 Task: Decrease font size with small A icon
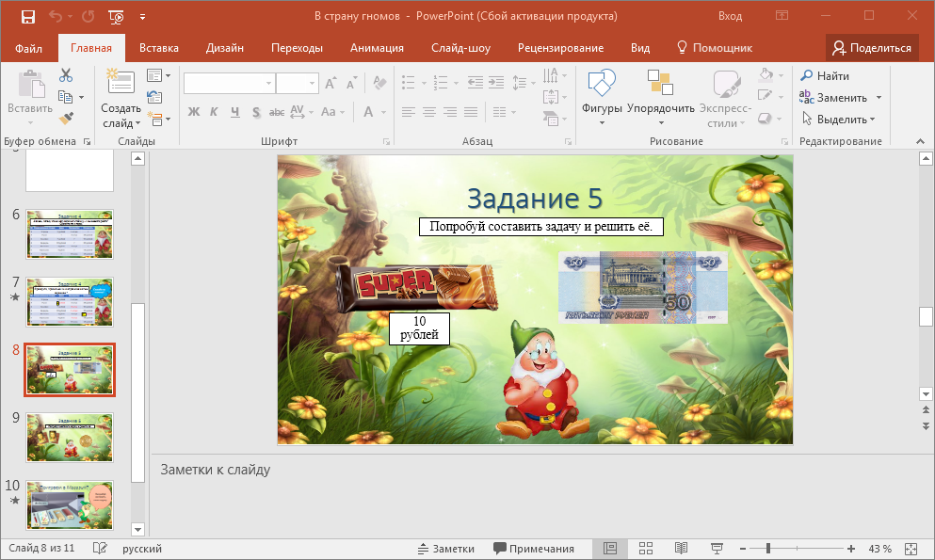point(352,83)
